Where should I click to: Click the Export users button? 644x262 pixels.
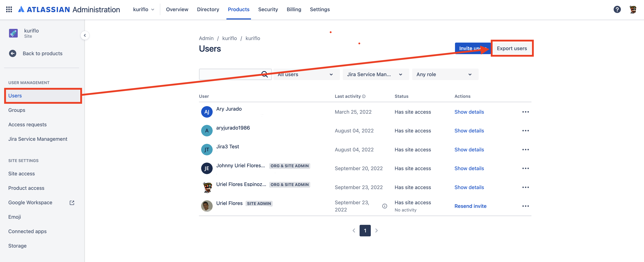[x=512, y=48]
